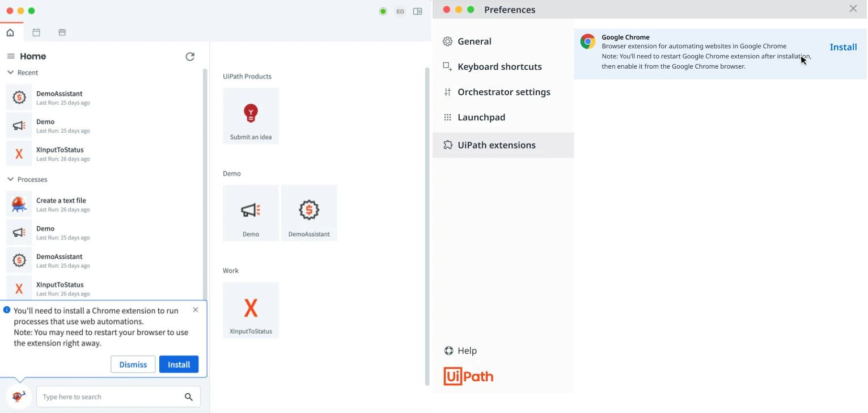This screenshot has height=413, width=868.
Task: Launch the DemoAssistant launchpad tile
Action: (309, 213)
